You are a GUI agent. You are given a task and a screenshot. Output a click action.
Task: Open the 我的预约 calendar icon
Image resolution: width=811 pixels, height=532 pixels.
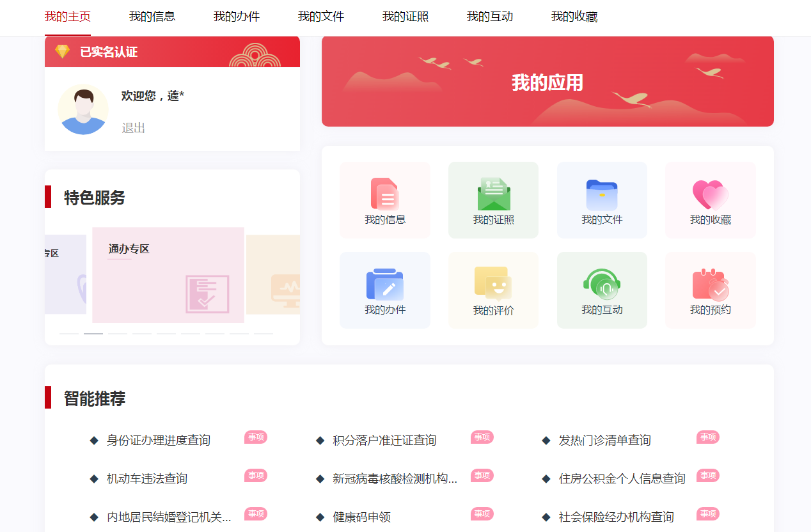[x=711, y=285]
